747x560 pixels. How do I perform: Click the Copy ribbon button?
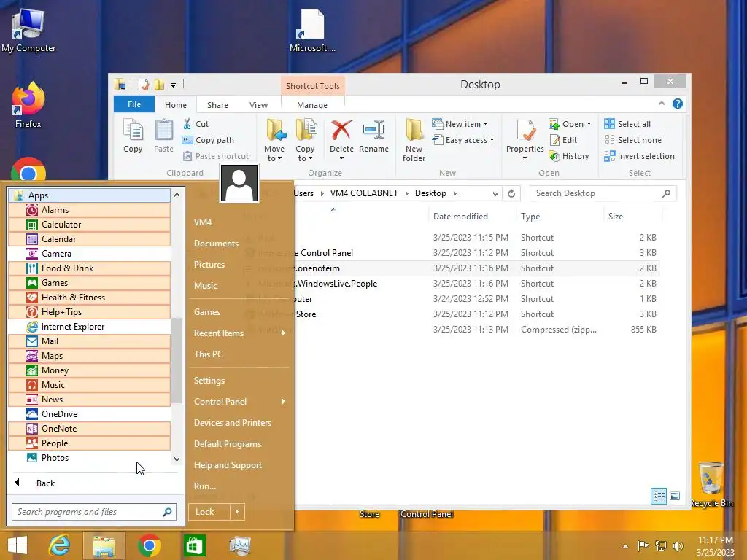pyautogui.click(x=133, y=136)
